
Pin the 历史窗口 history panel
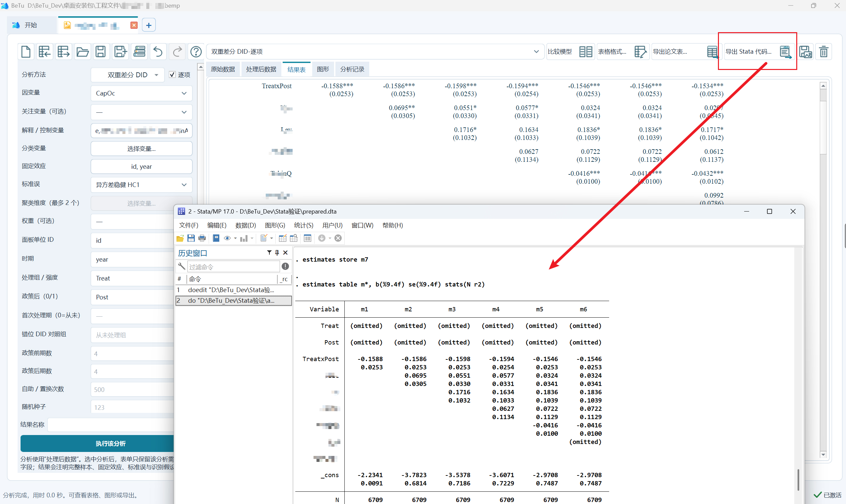point(277,252)
